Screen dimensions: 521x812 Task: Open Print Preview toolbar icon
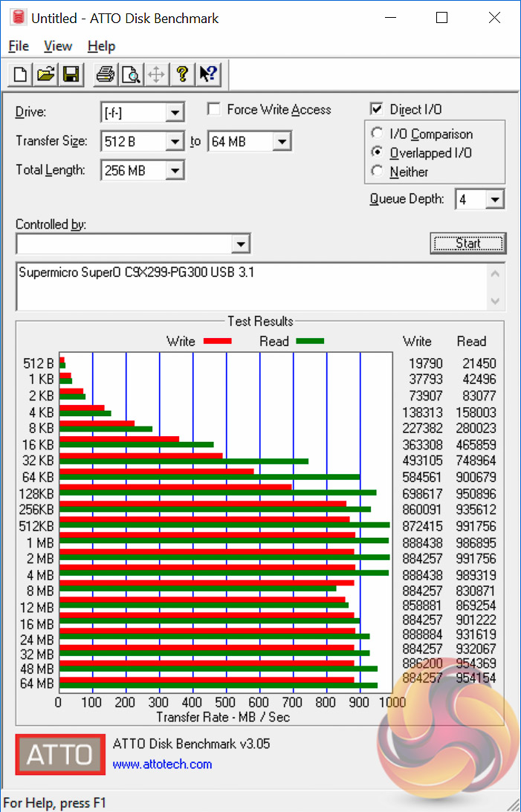[131, 74]
